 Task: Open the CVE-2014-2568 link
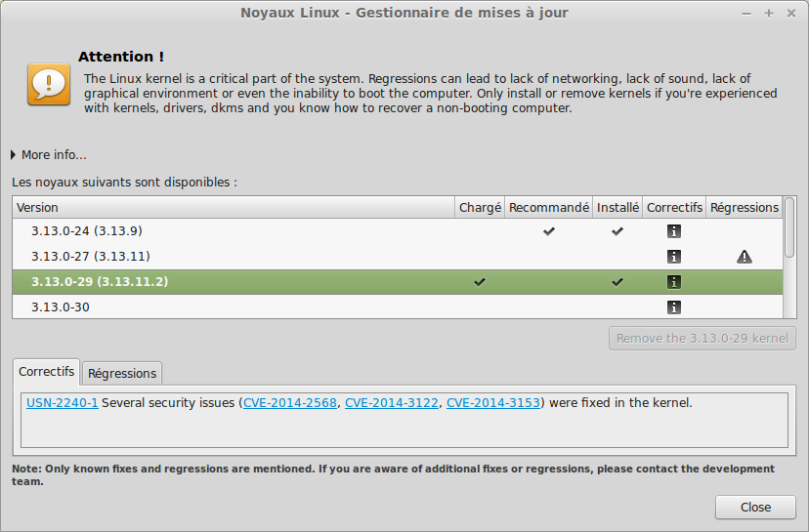tap(290, 402)
